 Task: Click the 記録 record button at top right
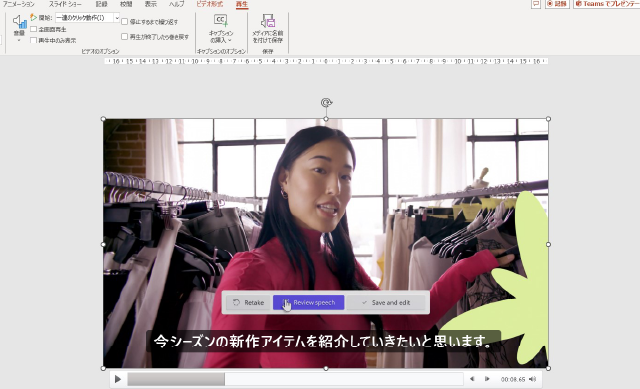coord(557,4)
